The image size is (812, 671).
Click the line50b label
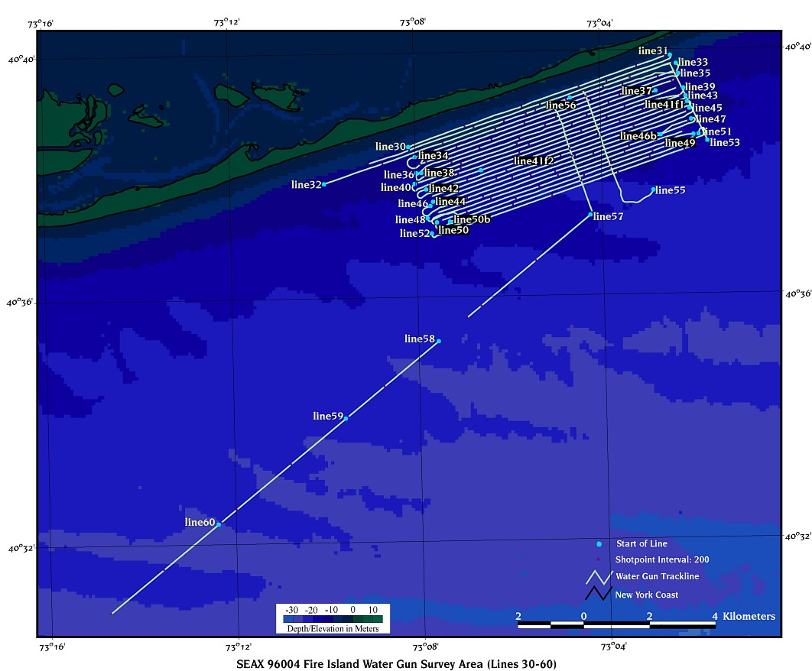point(472,220)
